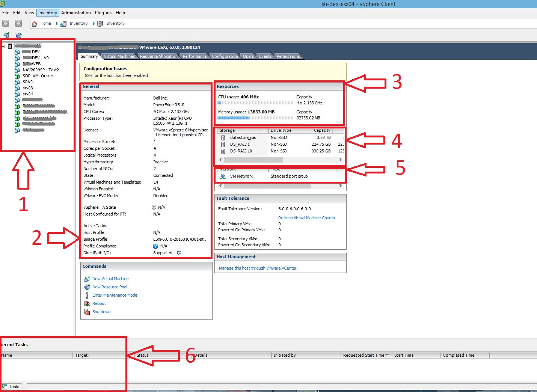The width and height of the screenshot is (537, 392).
Task: Click the Memory usage progress bar
Action: 255,118
